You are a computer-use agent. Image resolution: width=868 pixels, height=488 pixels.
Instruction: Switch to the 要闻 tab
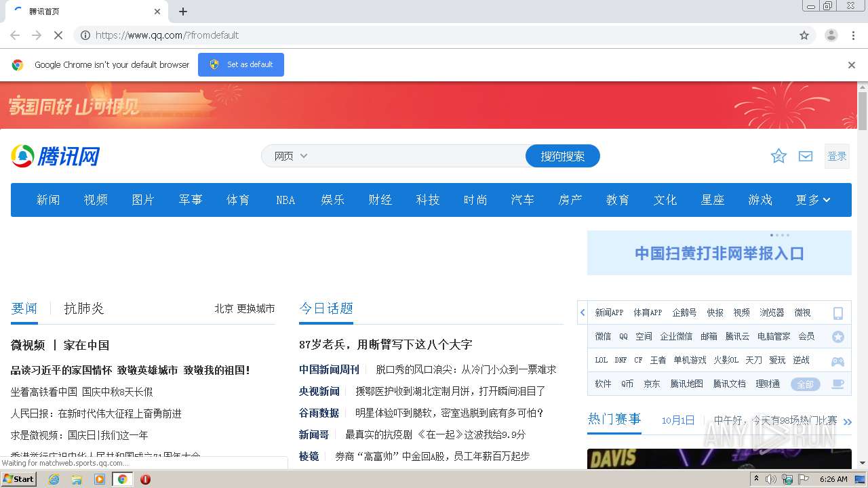click(24, 308)
